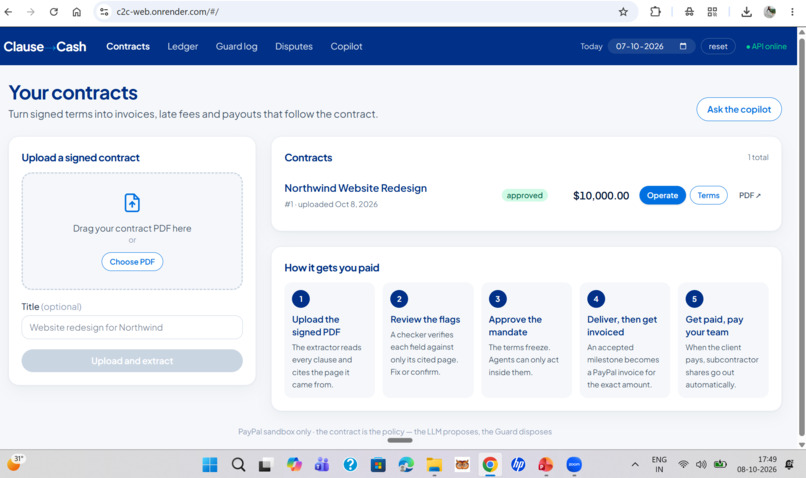Open the Guard log tab
Screen dimensions: 806x478
pos(236,46)
